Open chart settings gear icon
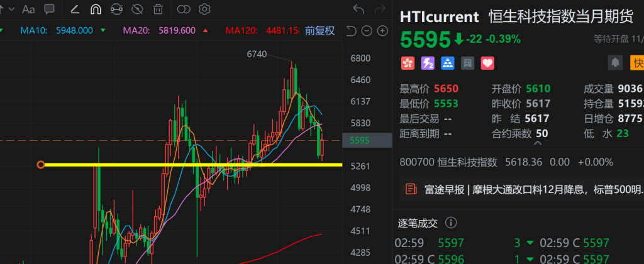Viewport: 644px width, 264px height. [x=204, y=9]
